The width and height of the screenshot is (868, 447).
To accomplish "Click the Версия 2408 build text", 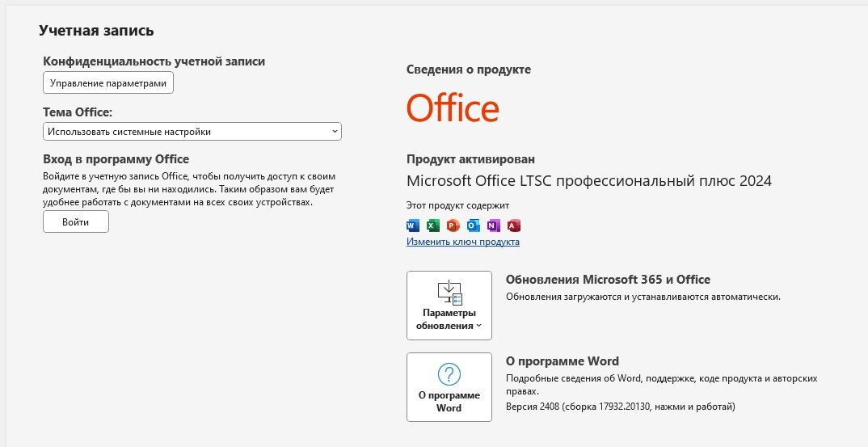I will (621, 407).
